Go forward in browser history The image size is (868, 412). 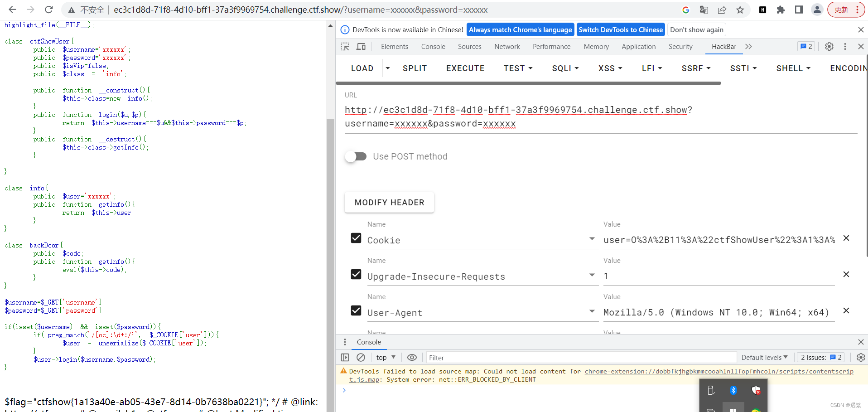point(30,10)
